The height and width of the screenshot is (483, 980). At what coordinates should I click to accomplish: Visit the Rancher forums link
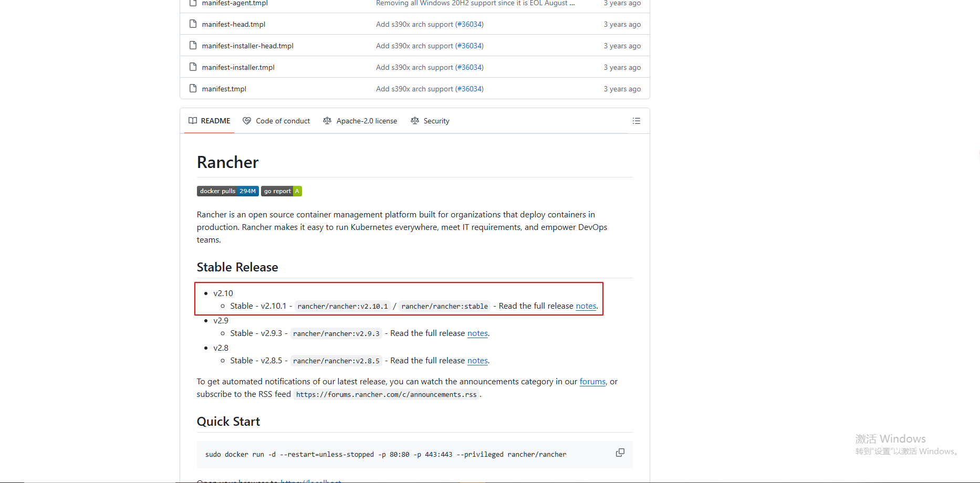tap(592, 382)
